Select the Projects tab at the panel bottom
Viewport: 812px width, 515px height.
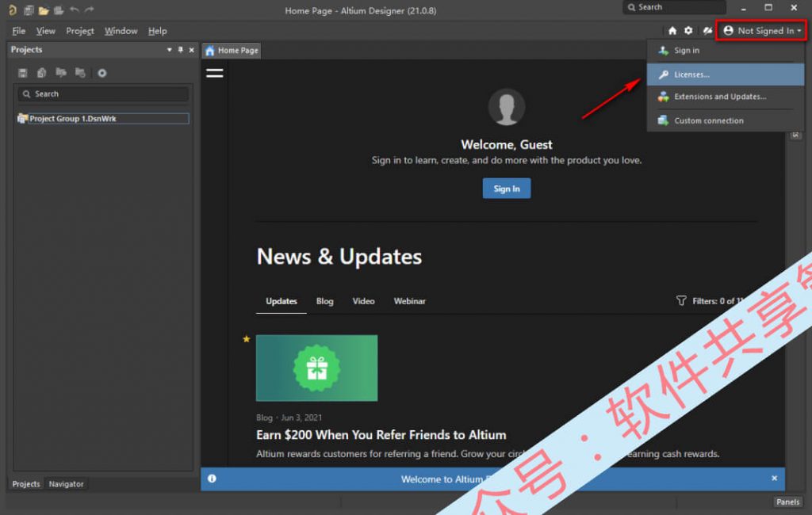click(x=26, y=484)
